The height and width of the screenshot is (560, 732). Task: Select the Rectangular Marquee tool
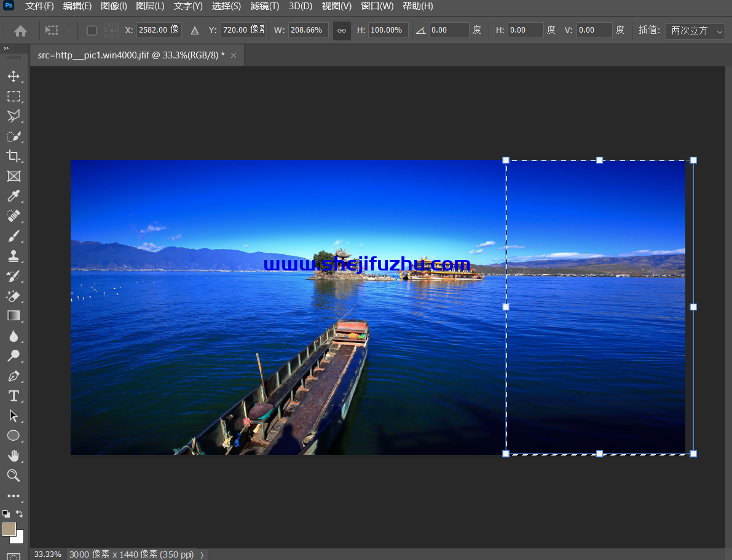tap(14, 97)
